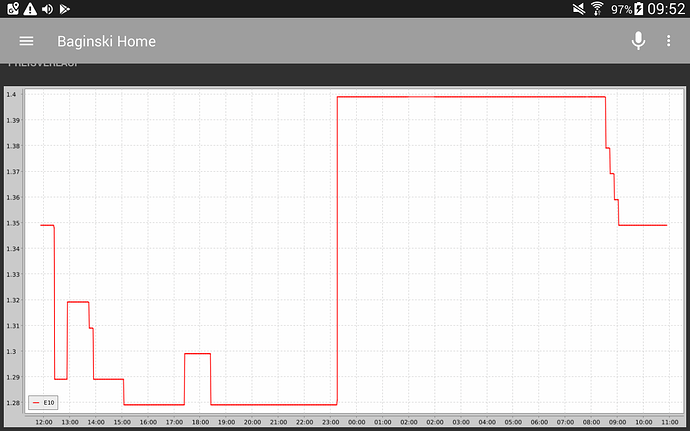This screenshot has width=690, height=431.
Task: Tap the 1.39 price axis label
Action: pos(12,120)
